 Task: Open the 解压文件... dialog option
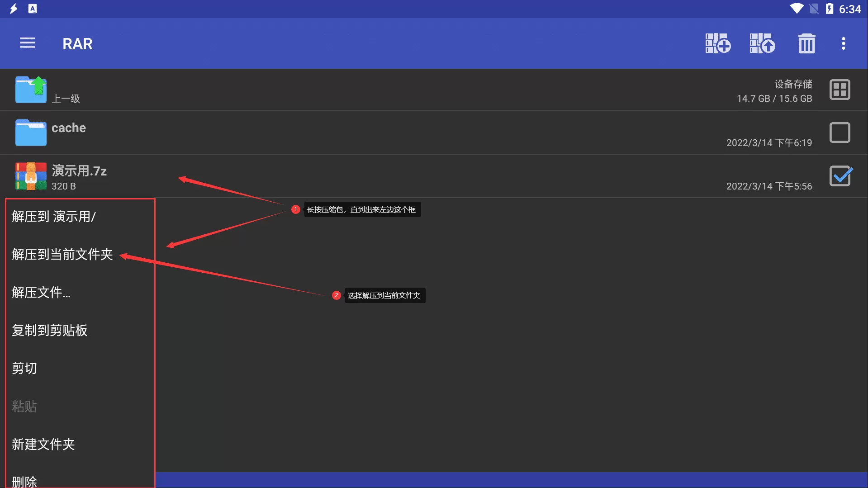click(x=41, y=293)
